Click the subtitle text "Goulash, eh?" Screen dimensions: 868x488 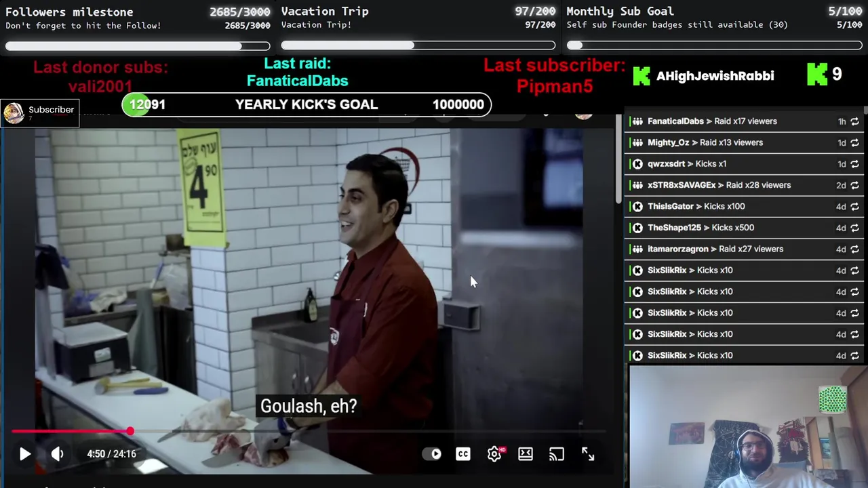point(309,406)
